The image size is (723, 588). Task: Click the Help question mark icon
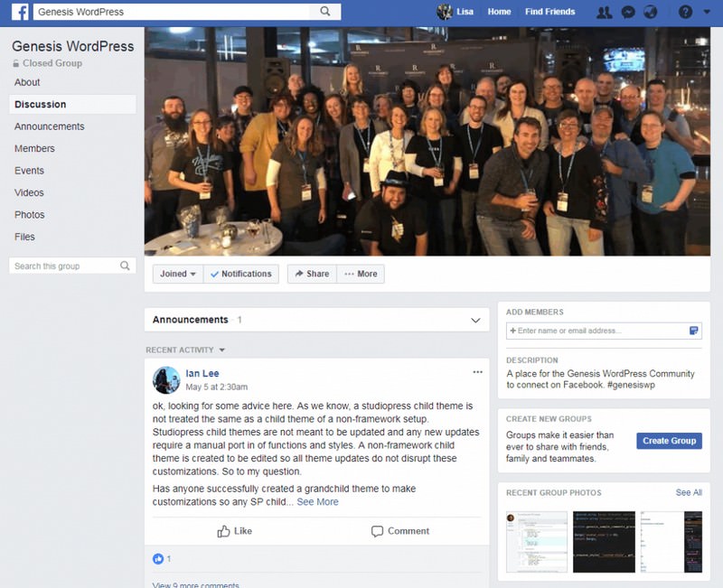(x=683, y=11)
